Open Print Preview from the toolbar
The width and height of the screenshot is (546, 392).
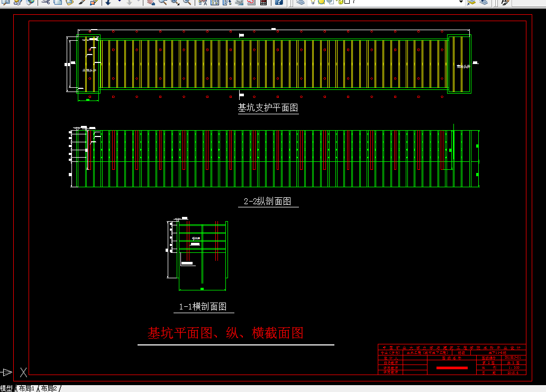[6, 2]
